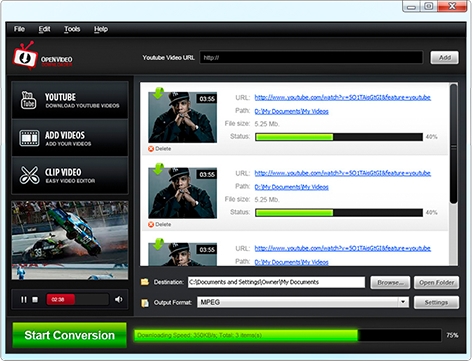Click the Destination folder icon
Image resolution: width=472 pixels, height=361 pixels.
(x=145, y=282)
